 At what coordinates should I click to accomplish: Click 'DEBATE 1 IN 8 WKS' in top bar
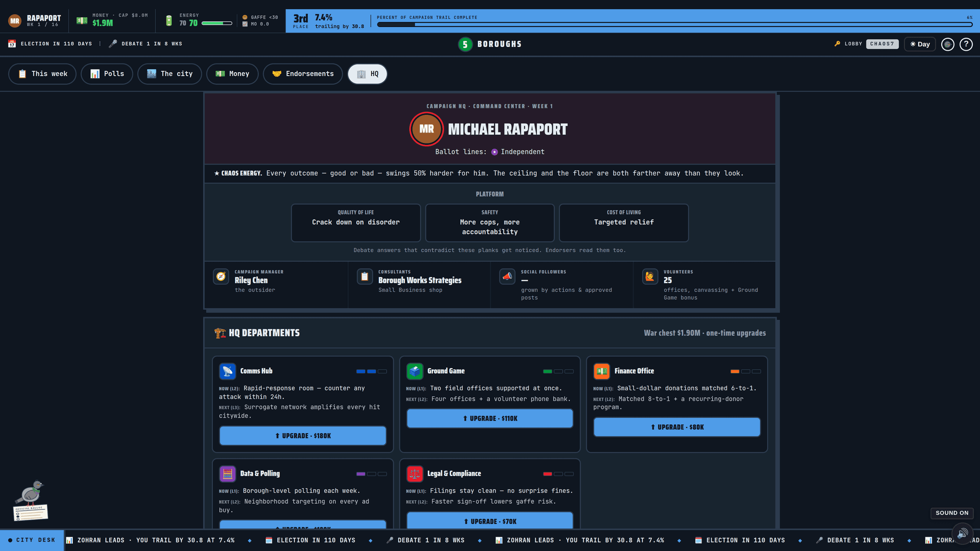click(x=152, y=44)
